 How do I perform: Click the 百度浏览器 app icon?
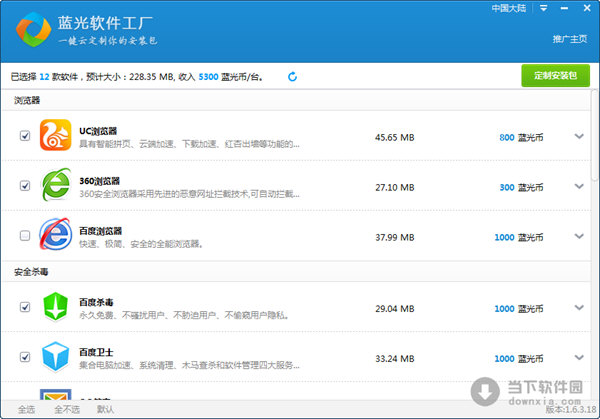55,234
